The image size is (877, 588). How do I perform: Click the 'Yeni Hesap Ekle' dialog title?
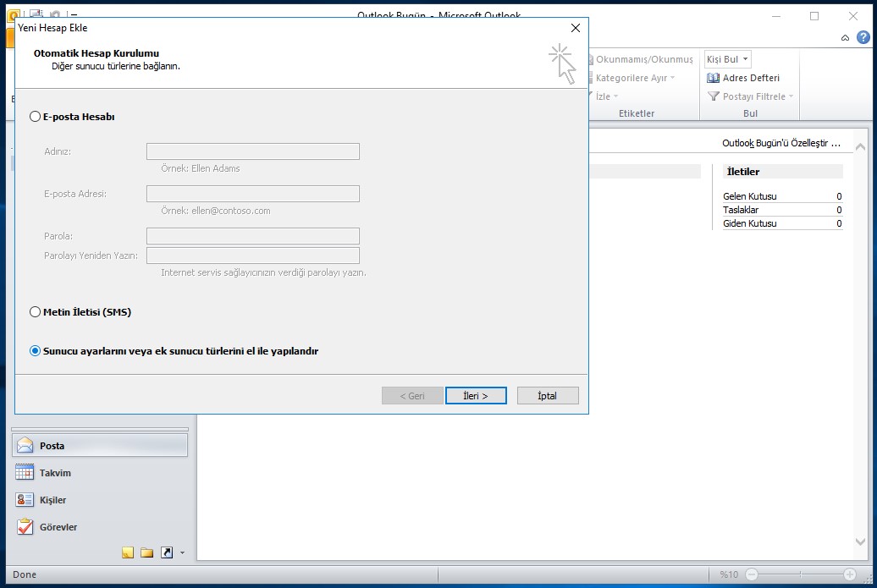(x=52, y=28)
